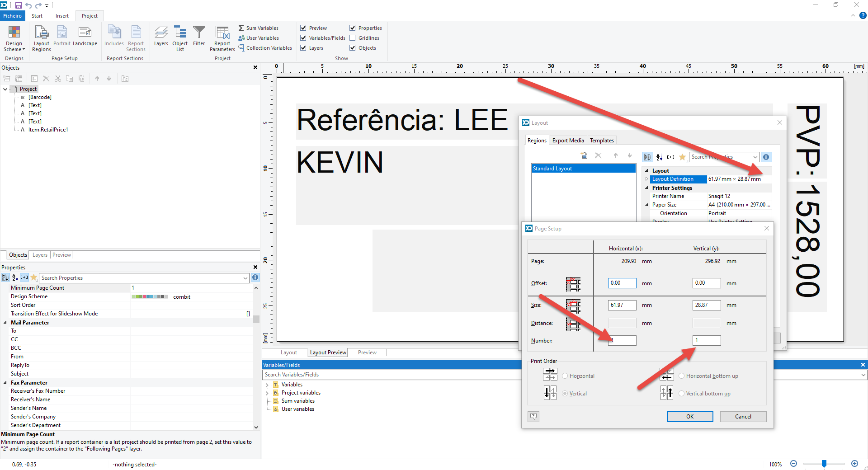The image size is (868, 470).
Task: Select the Horizontal print order radio button
Action: (x=565, y=376)
